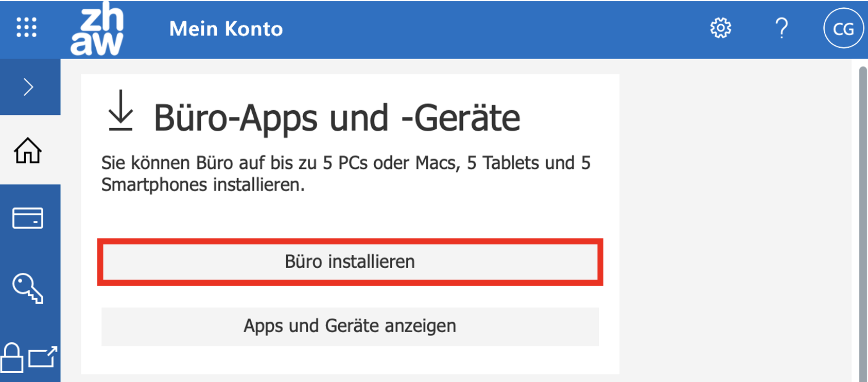This screenshot has width=868, height=382.
Task: Select the padlock icon in sidebar
Action: point(12,357)
